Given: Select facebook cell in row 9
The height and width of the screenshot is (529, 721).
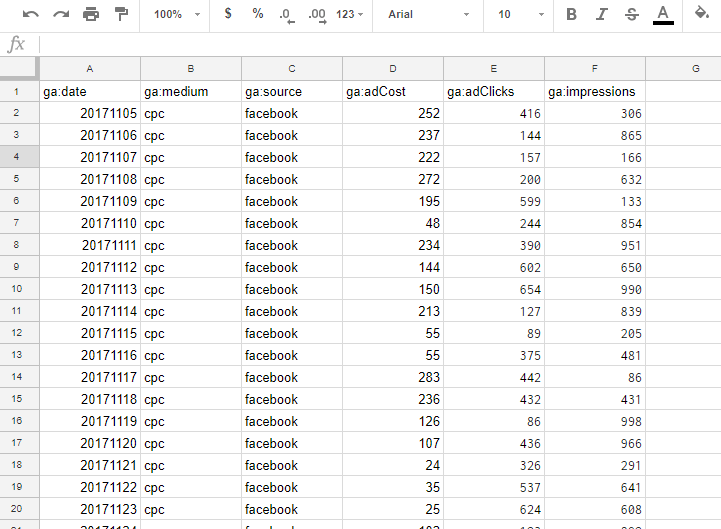Looking at the screenshot, I should 292,267.
